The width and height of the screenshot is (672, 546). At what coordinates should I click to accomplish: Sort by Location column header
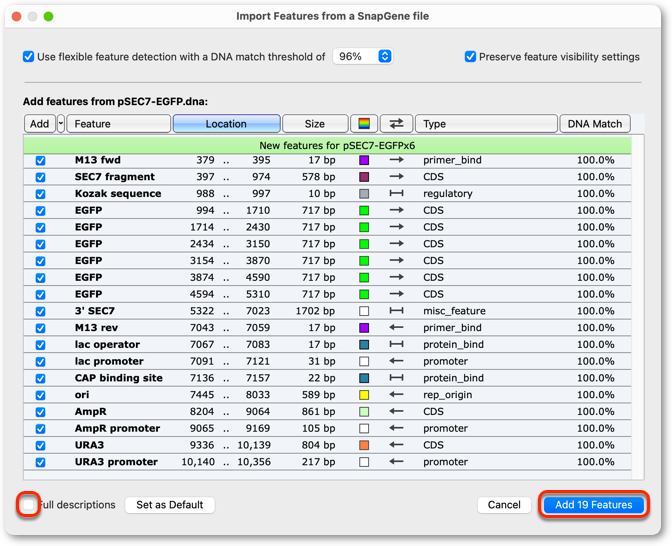(226, 124)
